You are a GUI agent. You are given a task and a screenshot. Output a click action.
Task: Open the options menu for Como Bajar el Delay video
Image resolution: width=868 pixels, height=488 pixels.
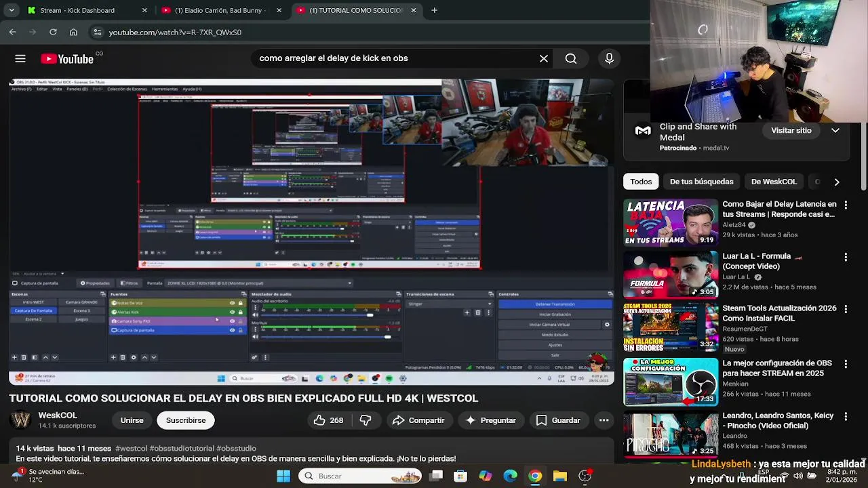(846, 205)
